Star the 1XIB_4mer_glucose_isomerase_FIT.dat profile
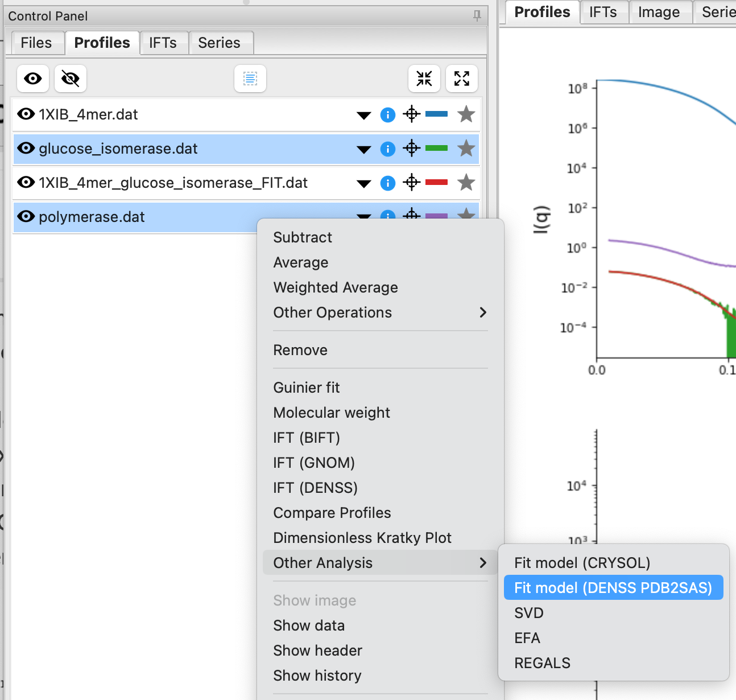Screen dimensions: 736x700 click(x=466, y=183)
